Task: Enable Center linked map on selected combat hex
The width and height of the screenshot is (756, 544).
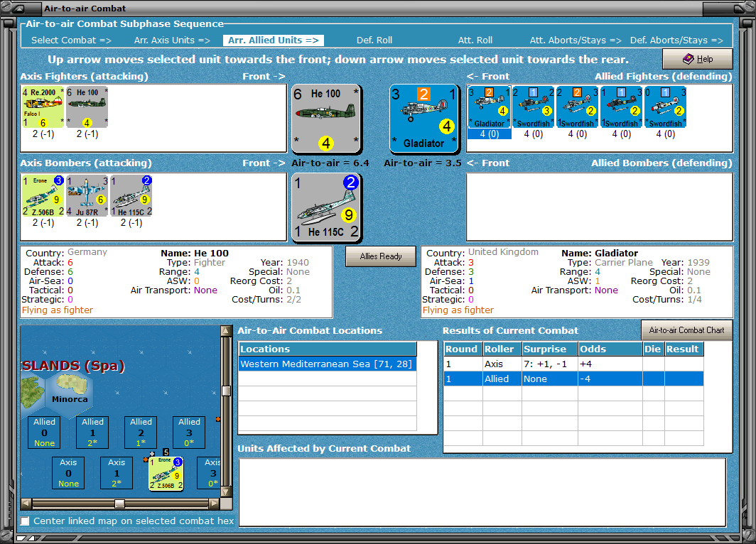Action: (x=25, y=521)
